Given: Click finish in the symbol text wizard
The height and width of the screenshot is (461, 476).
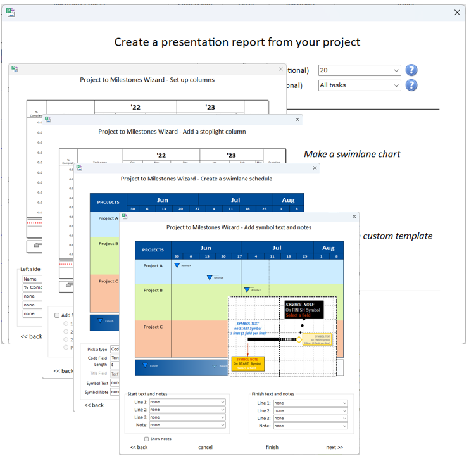Looking at the screenshot, I should pyautogui.click(x=272, y=447).
